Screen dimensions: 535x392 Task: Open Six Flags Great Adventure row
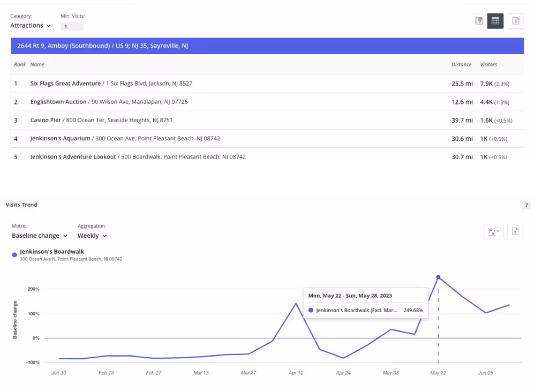(x=267, y=84)
